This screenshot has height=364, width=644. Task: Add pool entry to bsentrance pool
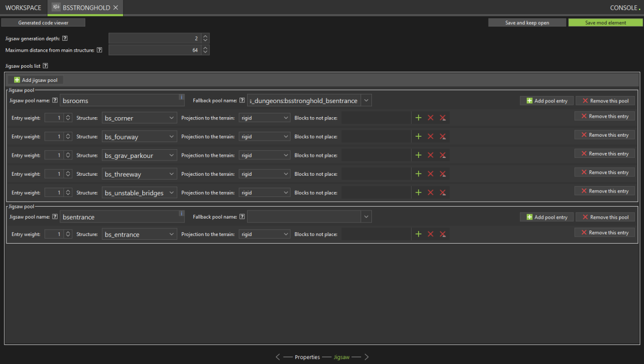point(547,217)
